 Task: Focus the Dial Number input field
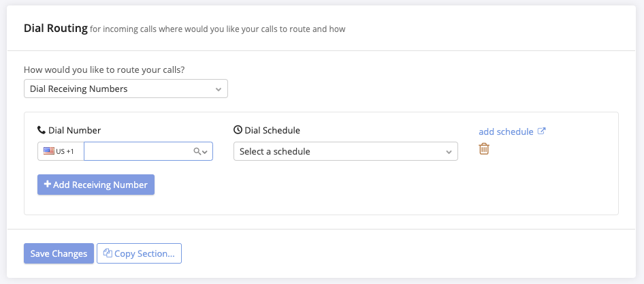[148, 151]
